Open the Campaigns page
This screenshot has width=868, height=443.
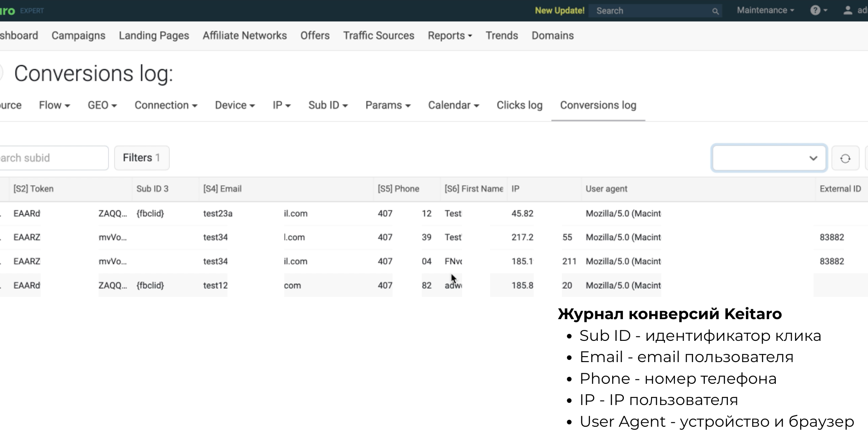[x=78, y=36]
